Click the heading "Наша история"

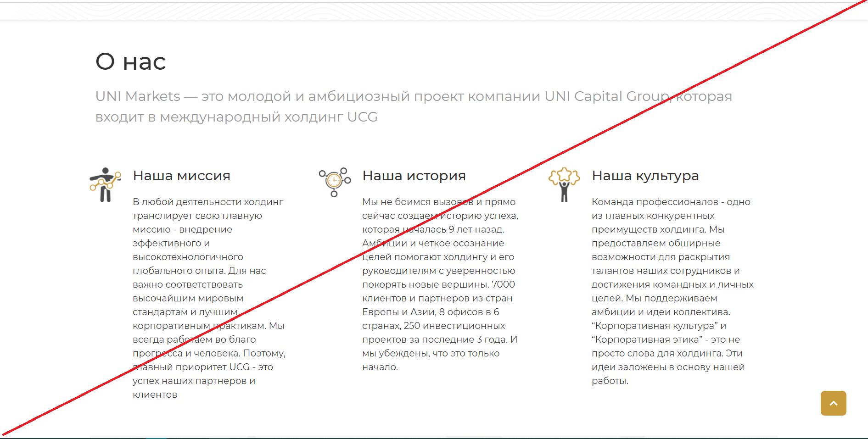(x=414, y=176)
